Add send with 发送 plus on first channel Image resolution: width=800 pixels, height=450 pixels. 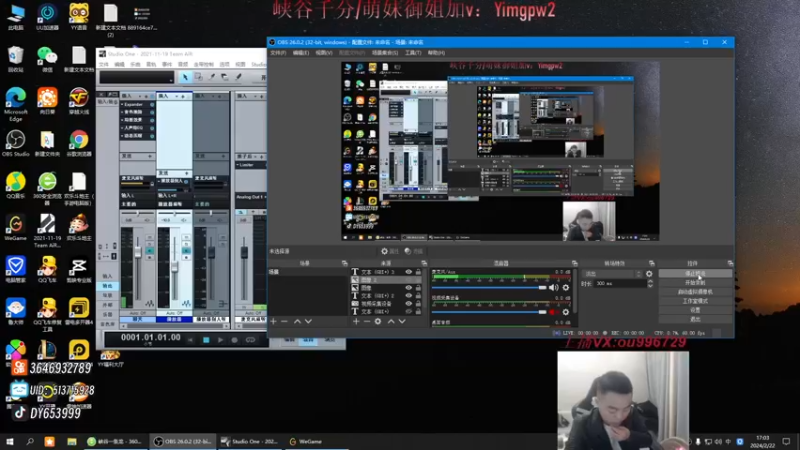(149, 156)
